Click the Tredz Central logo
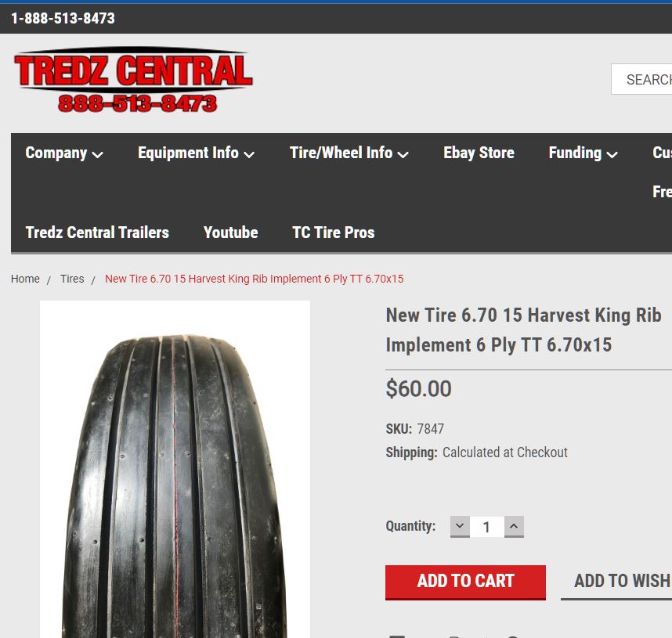The image size is (672, 638). 133,80
